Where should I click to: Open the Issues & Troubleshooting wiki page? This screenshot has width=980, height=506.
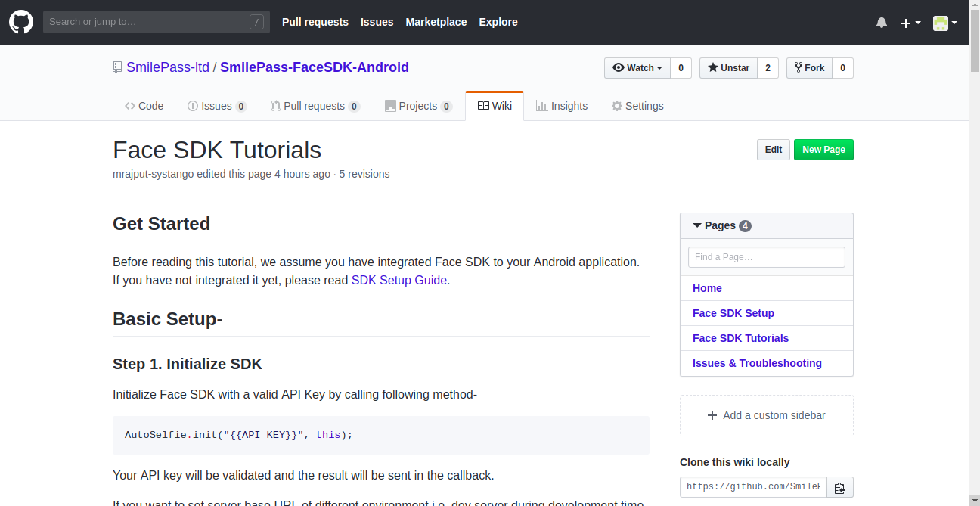(x=757, y=363)
